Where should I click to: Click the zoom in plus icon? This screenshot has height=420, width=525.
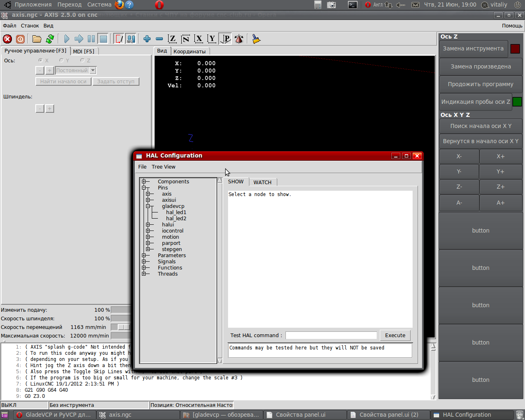147,39
